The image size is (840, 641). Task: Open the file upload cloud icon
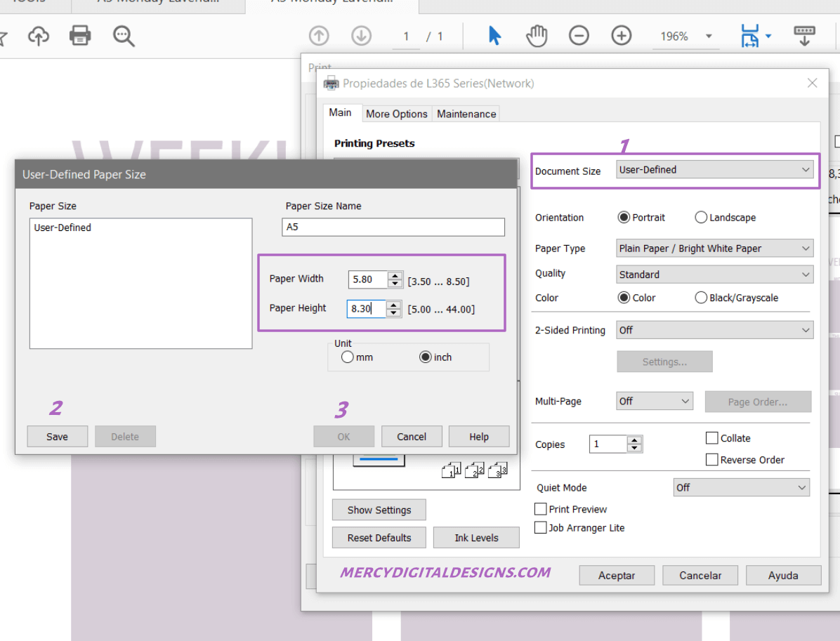tap(39, 35)
